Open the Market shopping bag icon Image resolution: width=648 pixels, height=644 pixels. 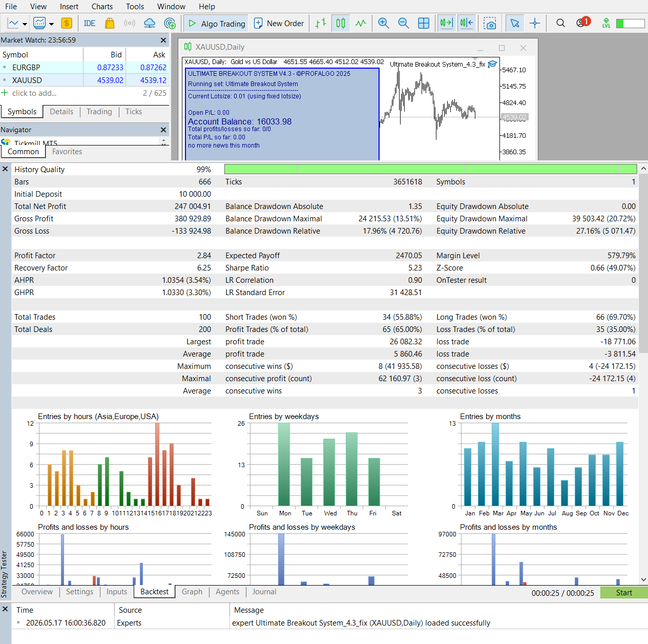click(109, 23)
